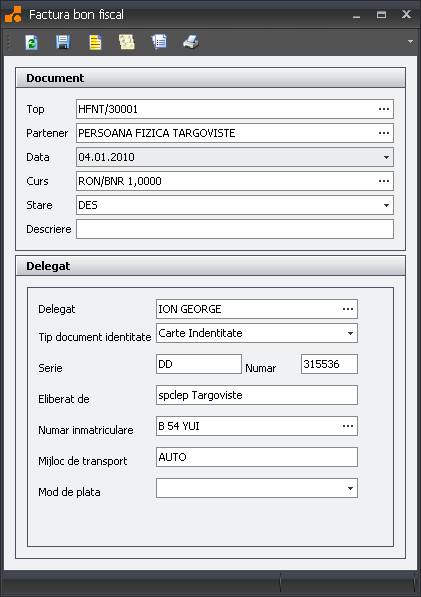Open the Data date dropdown
This screenshot has height=597, width=421.
[386, 157]
